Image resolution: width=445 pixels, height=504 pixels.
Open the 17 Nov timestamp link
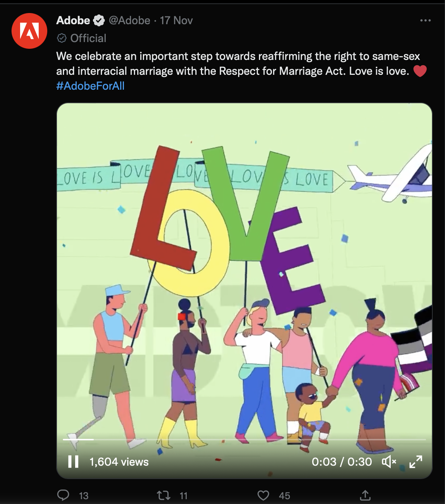(x=176, y=20)
